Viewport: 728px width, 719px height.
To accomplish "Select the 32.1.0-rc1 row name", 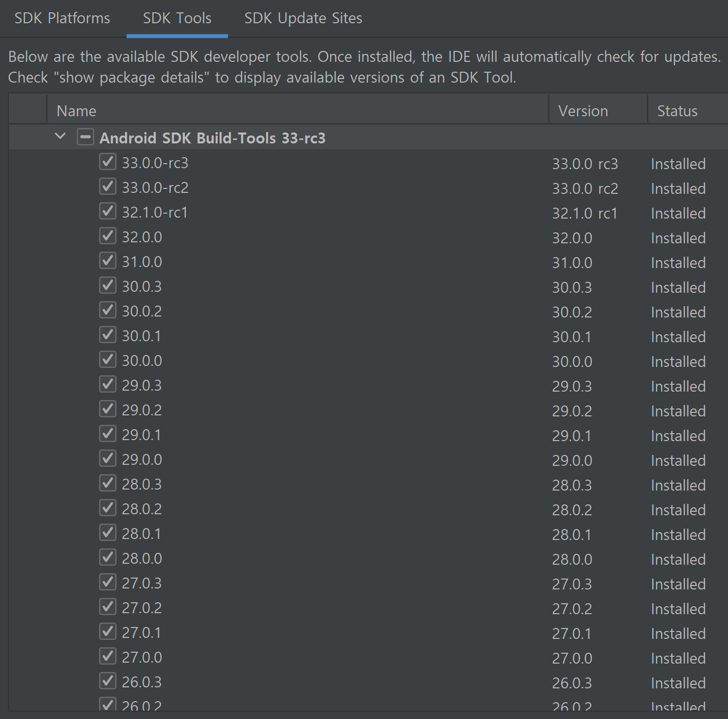I will point(155,213).
